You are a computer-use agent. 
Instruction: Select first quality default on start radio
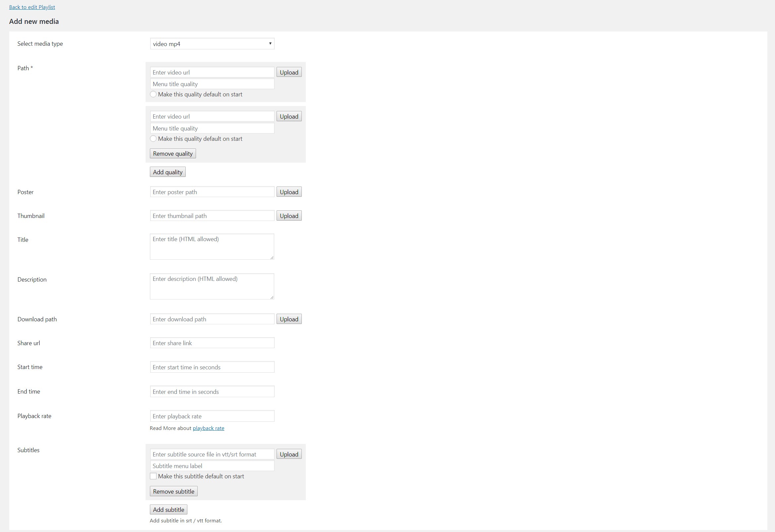pyautogui.click(x=153, y=94)
